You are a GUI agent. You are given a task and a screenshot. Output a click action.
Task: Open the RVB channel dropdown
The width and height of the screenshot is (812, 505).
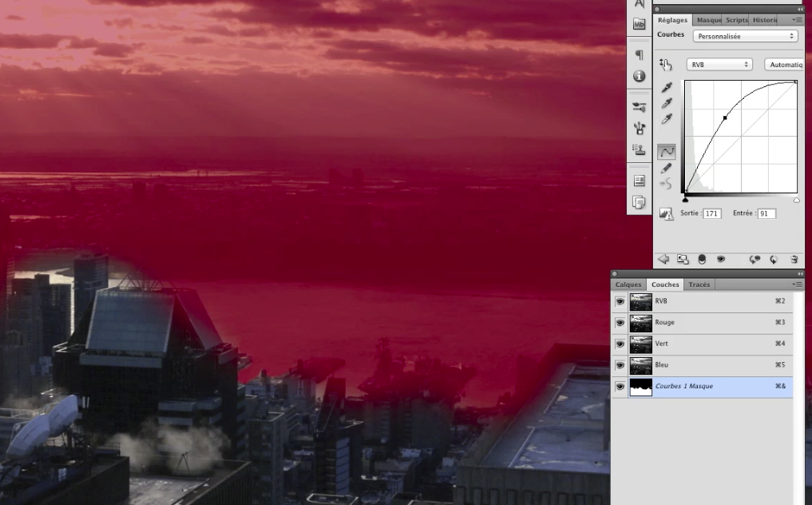(x=719, y=65)
